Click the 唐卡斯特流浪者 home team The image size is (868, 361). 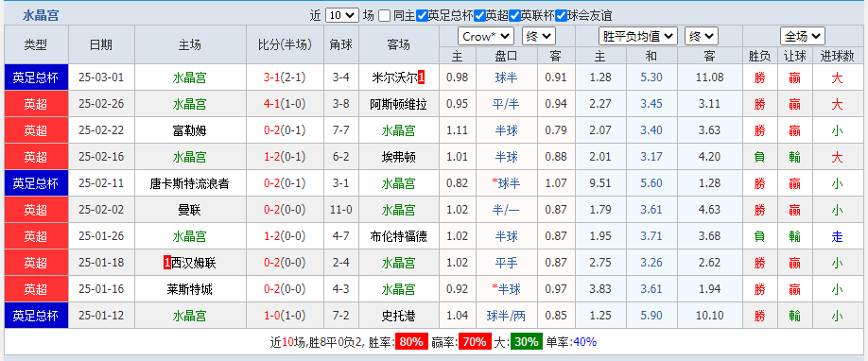(x=189, y=183)
